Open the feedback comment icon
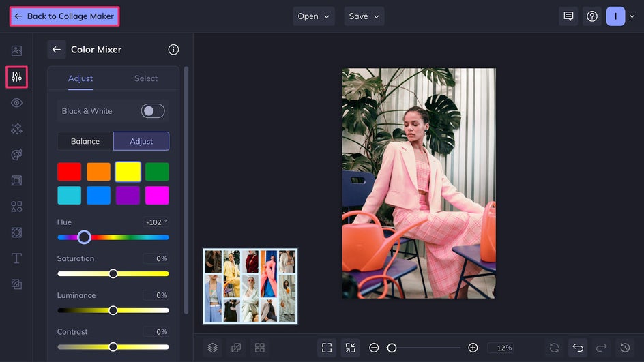 tap(568, 16)
